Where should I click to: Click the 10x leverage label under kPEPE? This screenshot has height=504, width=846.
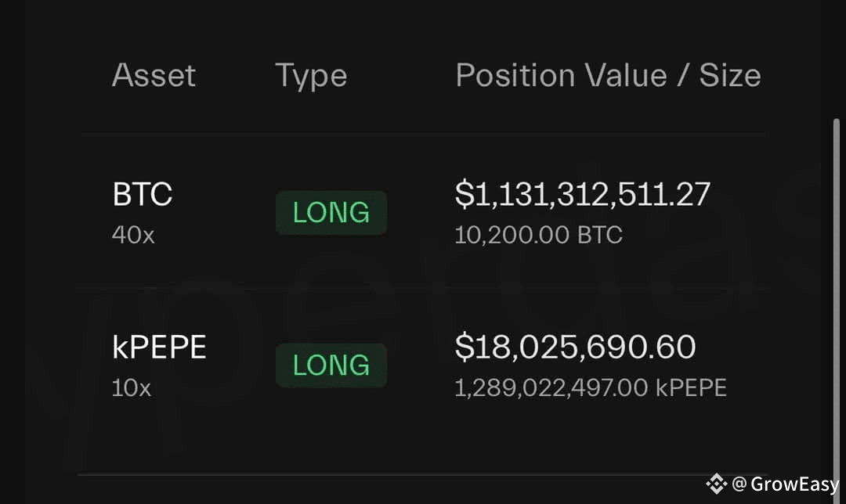(x=132, y=387)
